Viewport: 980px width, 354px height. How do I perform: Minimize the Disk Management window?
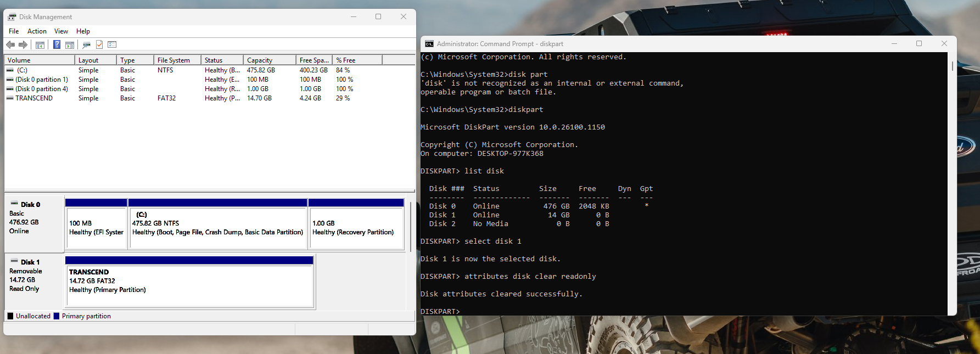pyautogui.click(x=353, y=17)
